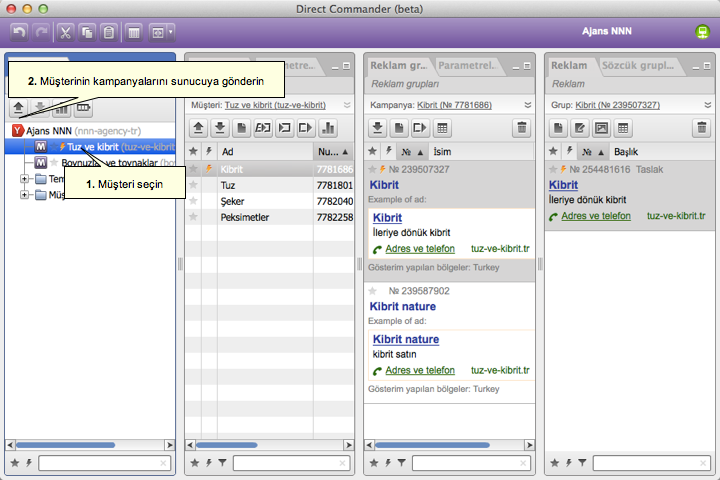The image size is (720, 480).
Task: Toggle lightning filter under Reklam grupları panel
Action: pos(388,463)
